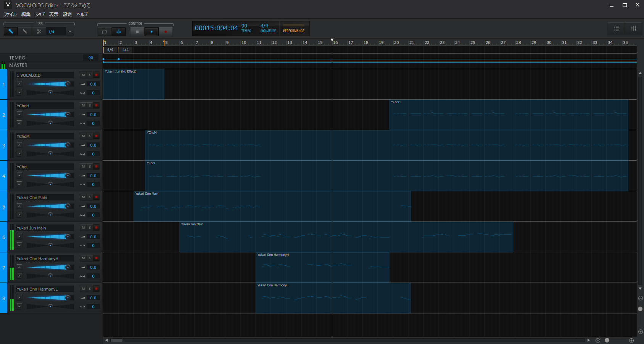
Task: Open the ヘルプ menu
Action: (x=82, y=15)
